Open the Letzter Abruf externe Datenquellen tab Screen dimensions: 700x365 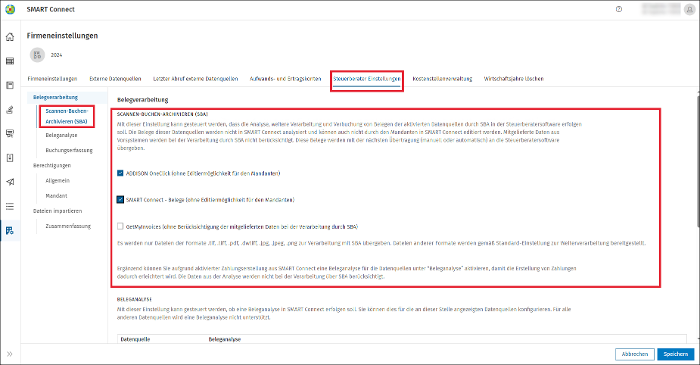click(196, 79)
